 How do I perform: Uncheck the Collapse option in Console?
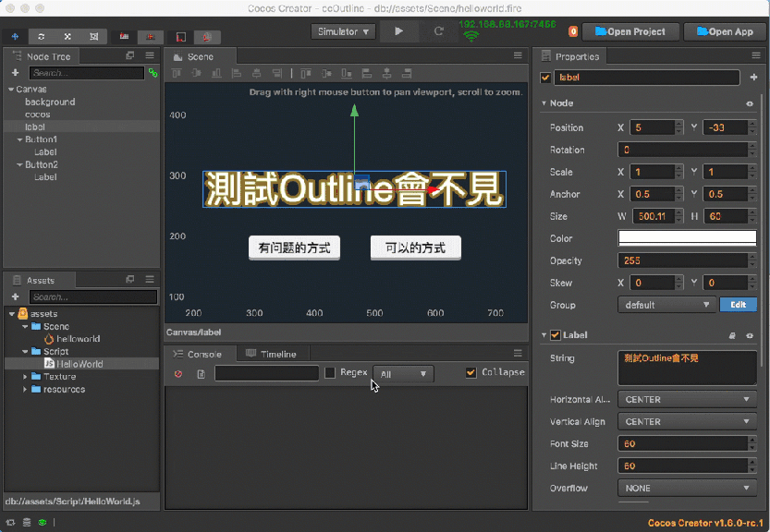pyautogui.click(x=471, y=372)
